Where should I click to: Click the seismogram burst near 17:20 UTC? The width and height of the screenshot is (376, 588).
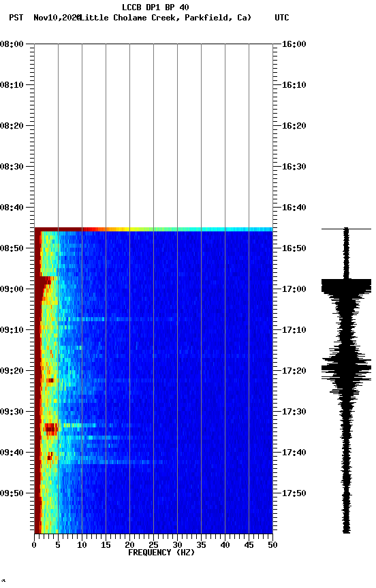pos(346,370)
